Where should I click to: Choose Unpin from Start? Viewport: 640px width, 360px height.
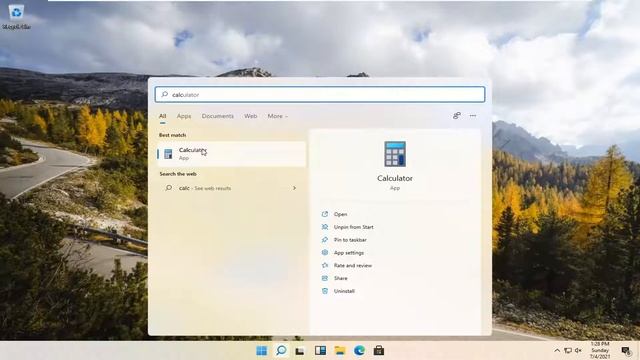(353, 227)
